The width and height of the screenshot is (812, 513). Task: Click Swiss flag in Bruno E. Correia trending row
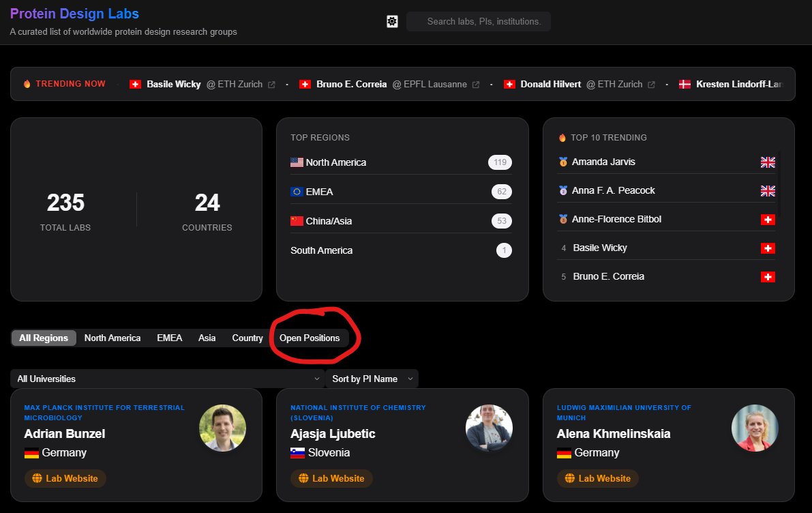pos(768,277)
